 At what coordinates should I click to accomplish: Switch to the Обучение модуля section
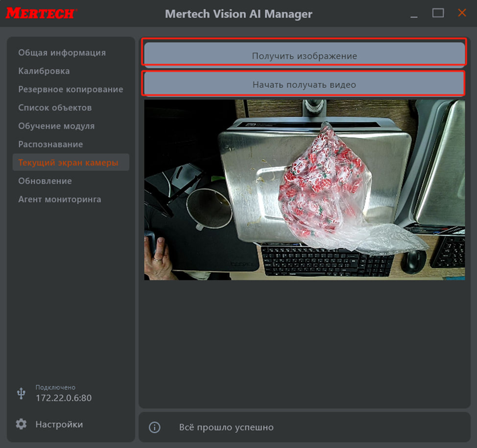pos(56,126)
